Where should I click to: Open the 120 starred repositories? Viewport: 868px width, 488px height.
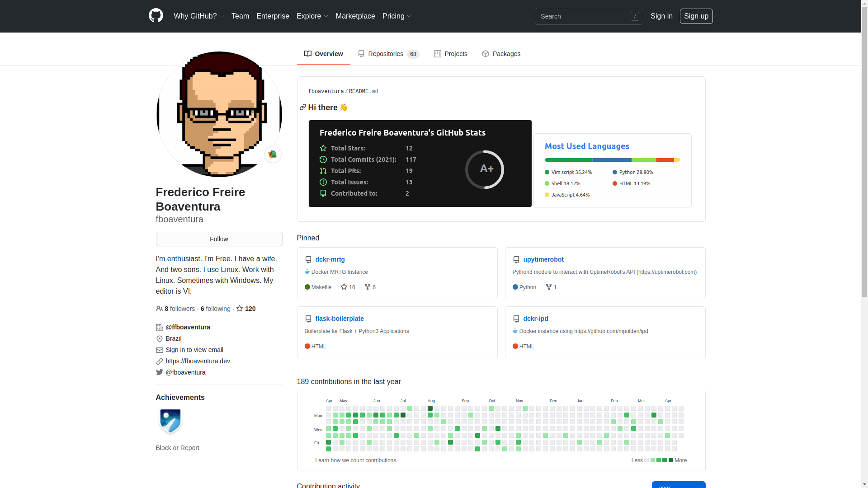click(x=246, y=309)
